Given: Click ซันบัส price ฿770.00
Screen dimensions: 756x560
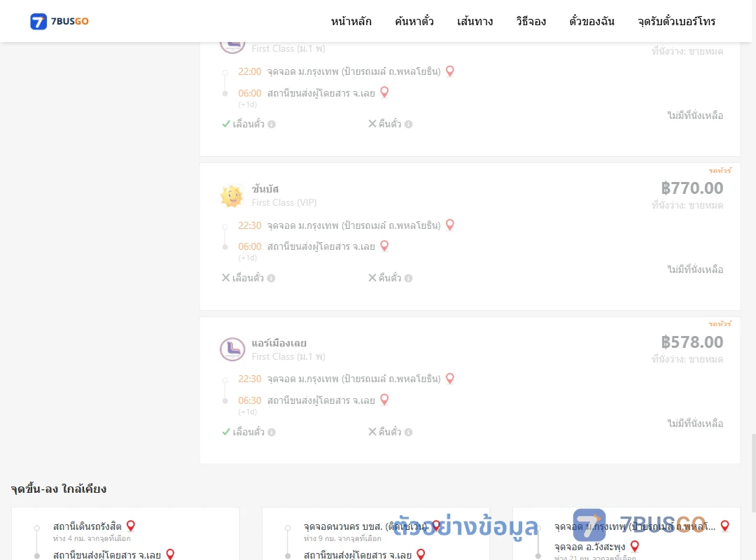Looking at the screenshot, I should [x=692, y=188].
